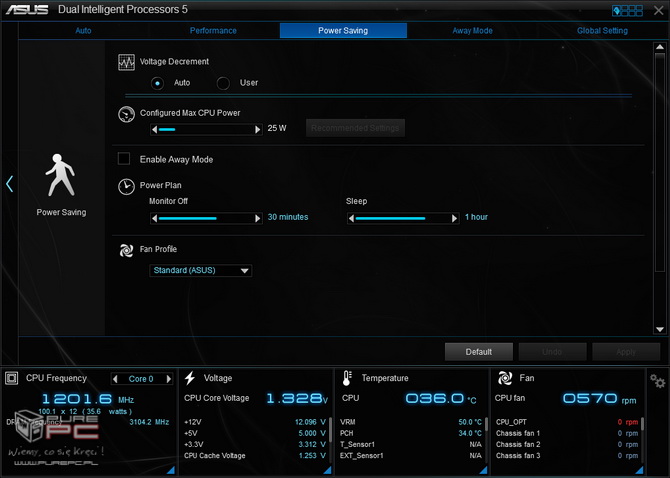Click the Voltage lightning bolt icon
The width and height of the screenshot is (670, 478).
(190, 378)
